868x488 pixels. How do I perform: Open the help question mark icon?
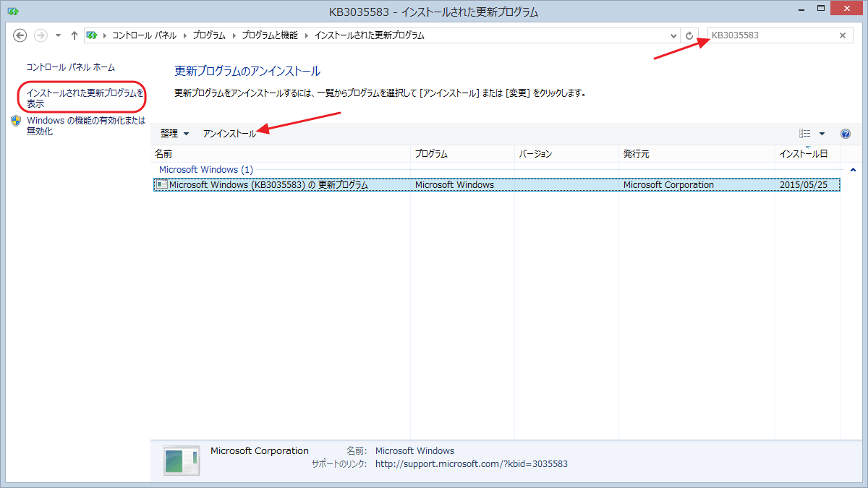point(845,134)
